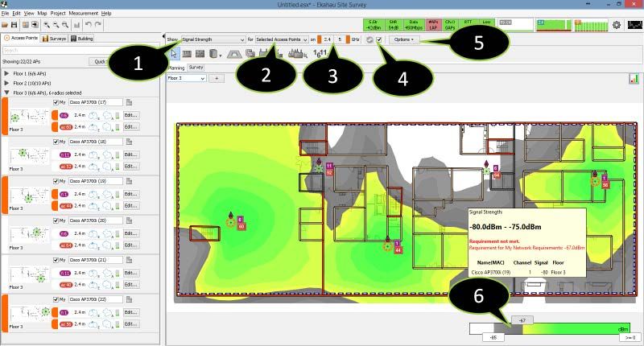Open the File menu
This screenshot has width=644, height=346.
tap(5, 13)
